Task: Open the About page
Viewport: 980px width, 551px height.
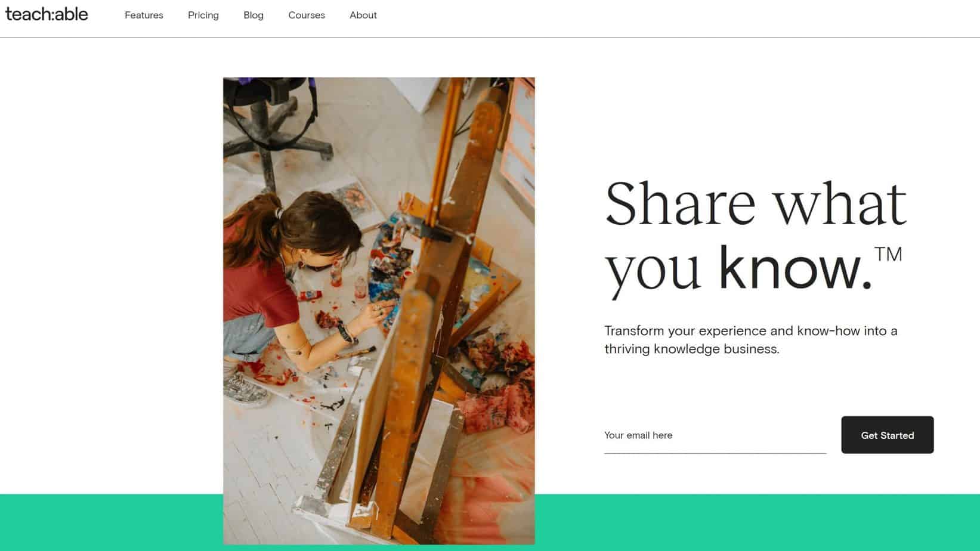Action: tap(363, 16)
